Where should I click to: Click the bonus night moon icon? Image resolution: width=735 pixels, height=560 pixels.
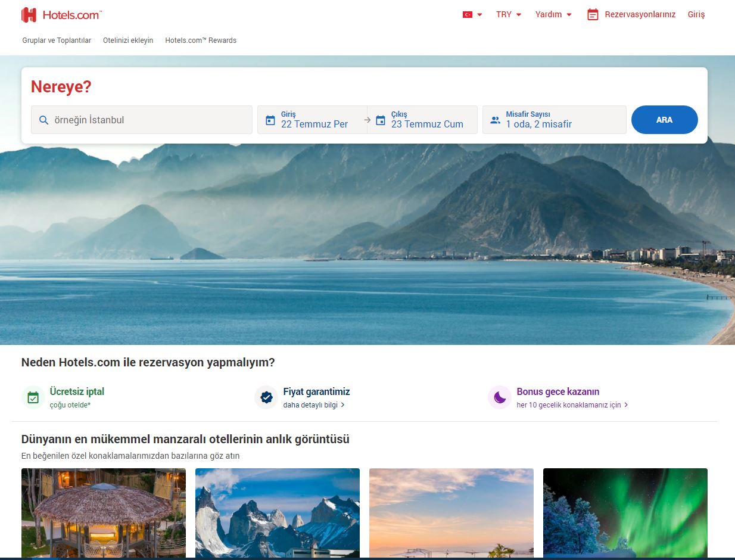coord(500,397)
